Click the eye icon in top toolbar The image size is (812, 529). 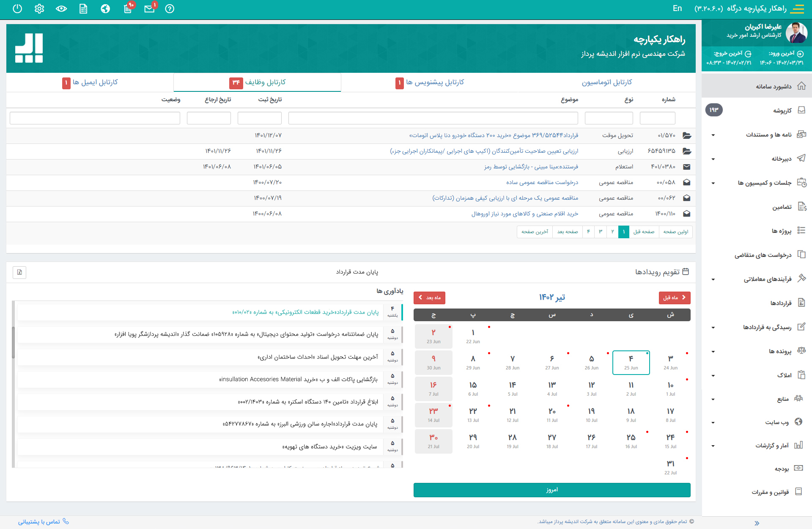pyautogui.click(x=61, y=9)
